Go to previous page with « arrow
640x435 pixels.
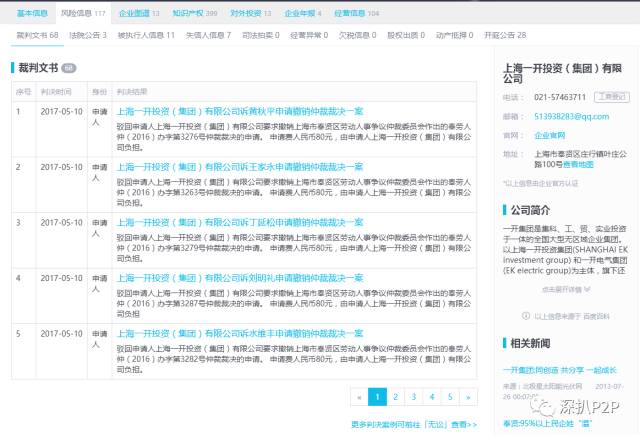coord(359,397)
